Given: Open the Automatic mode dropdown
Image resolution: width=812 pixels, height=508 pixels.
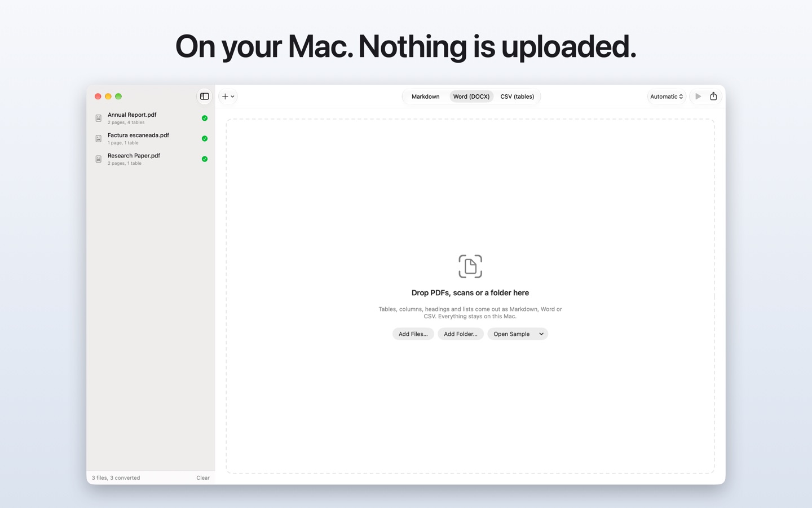Looking at the screenshot, I should point(667,97).
